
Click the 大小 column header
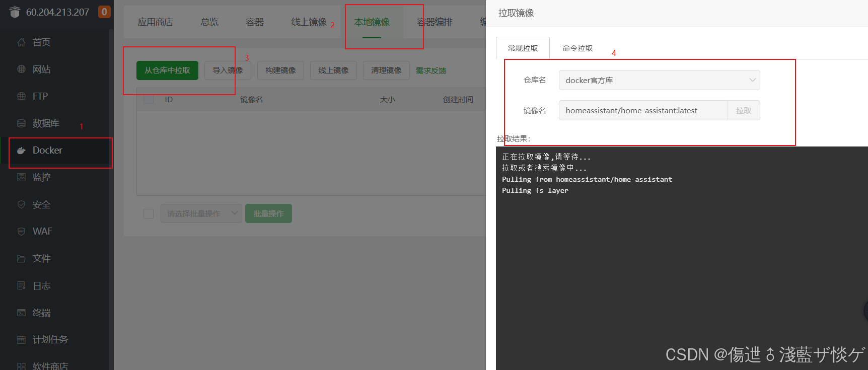[387, 100]
